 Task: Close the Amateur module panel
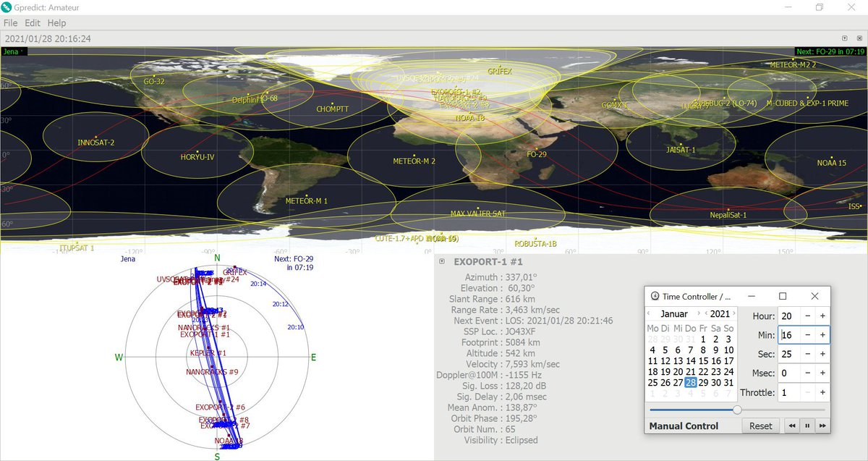point(859,38)
